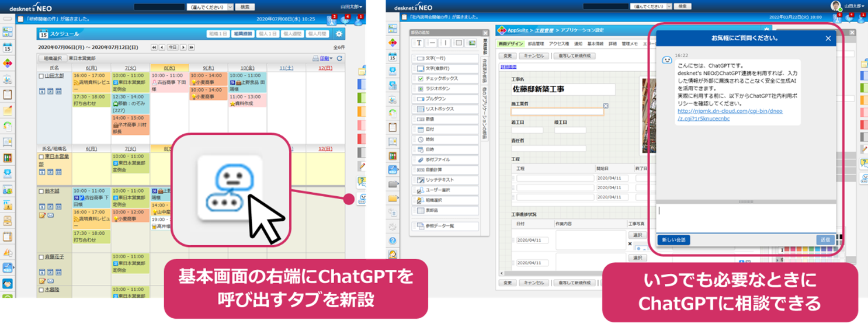Screen dimensions: 868x327
Task: Close the ChatGPT chat panel
Action: [x=828, y=39]
